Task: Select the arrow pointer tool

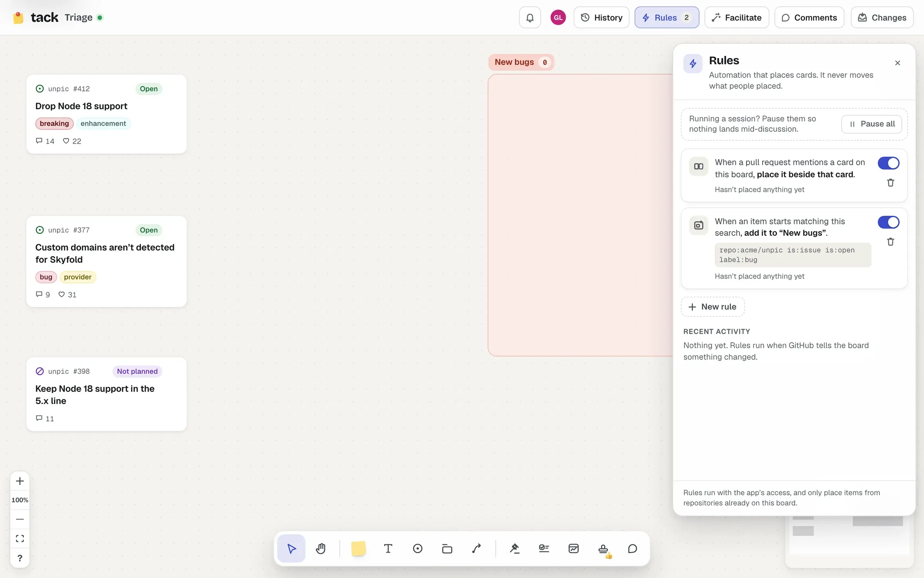Action: pos(291,548)
